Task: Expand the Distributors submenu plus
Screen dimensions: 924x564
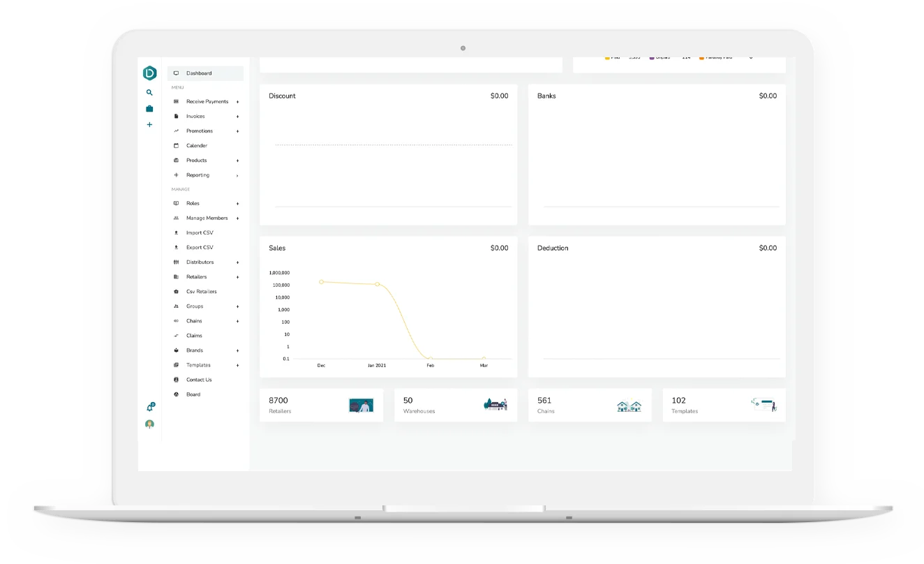Action: pyautogui.click(x=237, y=262)
